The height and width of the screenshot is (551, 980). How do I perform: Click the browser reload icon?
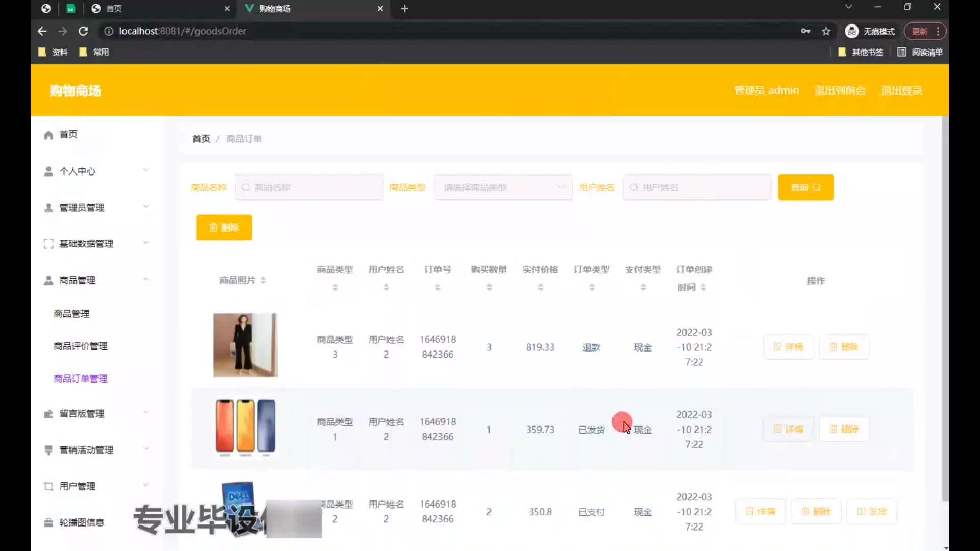[x=83, y=31]
